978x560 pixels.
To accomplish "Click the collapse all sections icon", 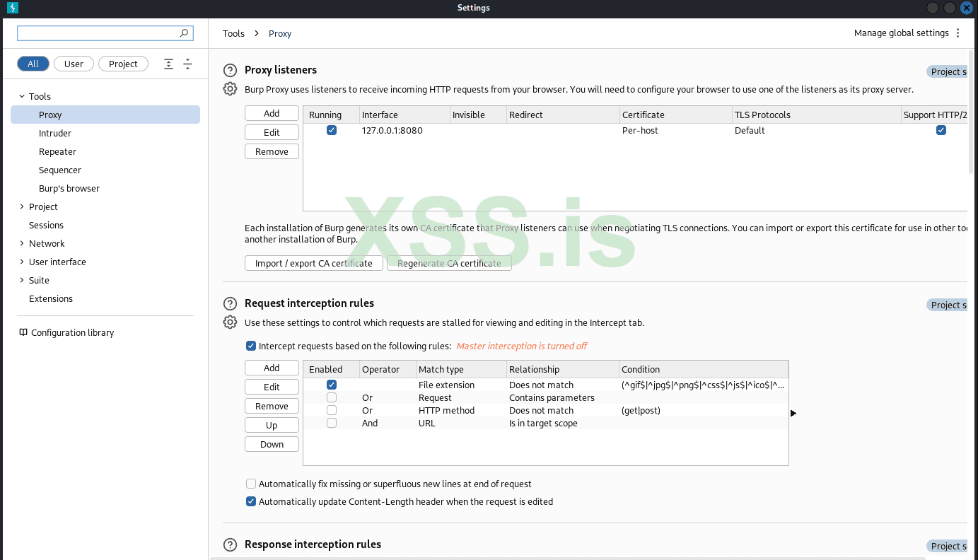I will (x=187, y=64).
